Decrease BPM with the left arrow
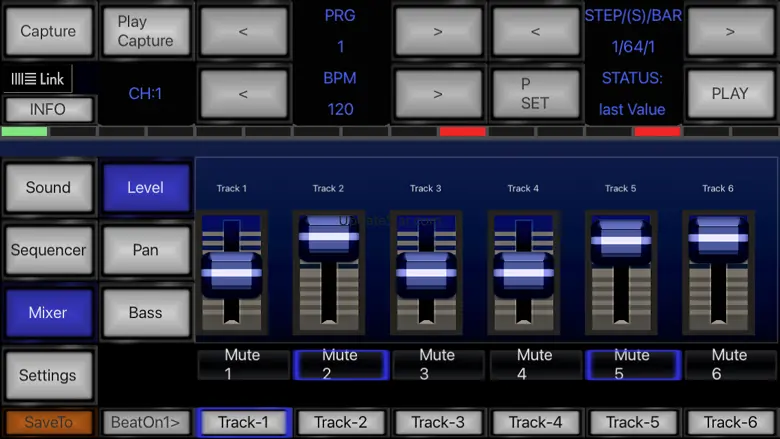 [x=243, y=94]
